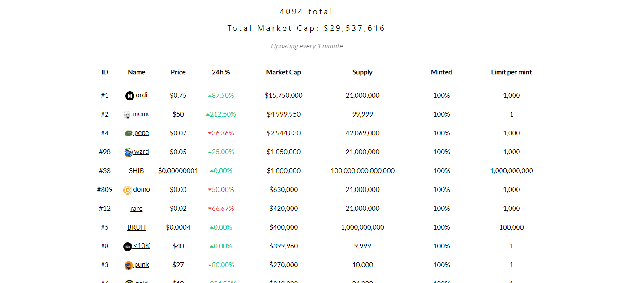Sort by the Minted column header

442,72
